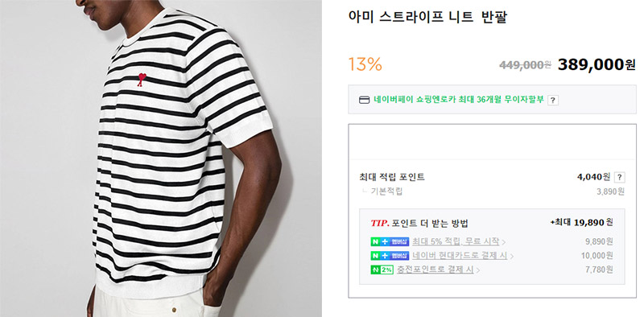This screenshot has width=644, height=317.
Task: Click the credit card icon beside 네이버페이
Action: (365, 100)
